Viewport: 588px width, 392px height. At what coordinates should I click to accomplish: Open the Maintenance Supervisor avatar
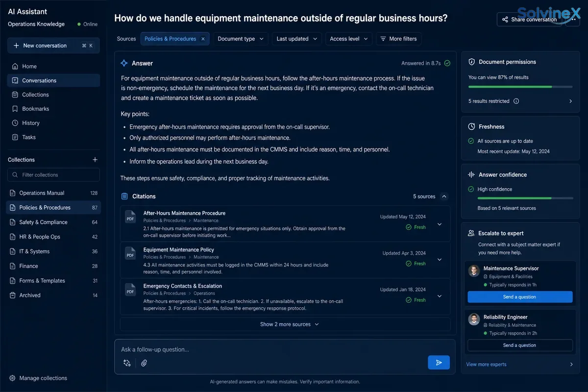point(474,271)
